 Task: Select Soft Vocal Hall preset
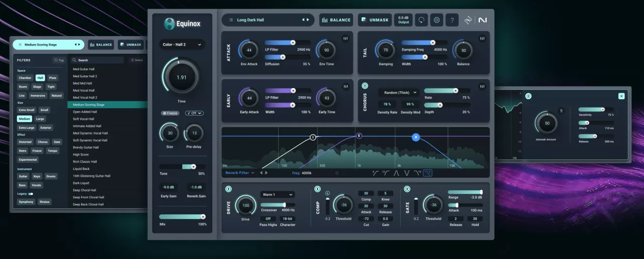pyautogui.click(x=84, y=119)
